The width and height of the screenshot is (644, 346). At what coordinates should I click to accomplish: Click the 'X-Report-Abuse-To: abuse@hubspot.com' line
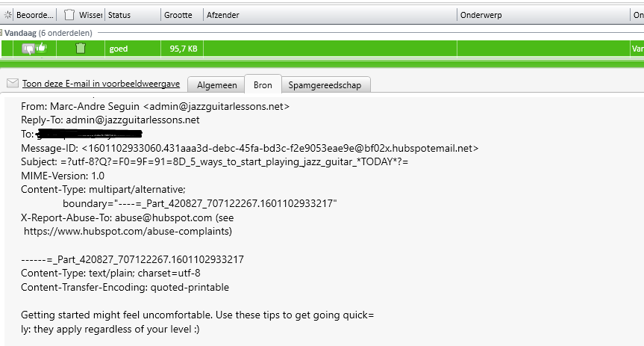[x=128, y=217]
